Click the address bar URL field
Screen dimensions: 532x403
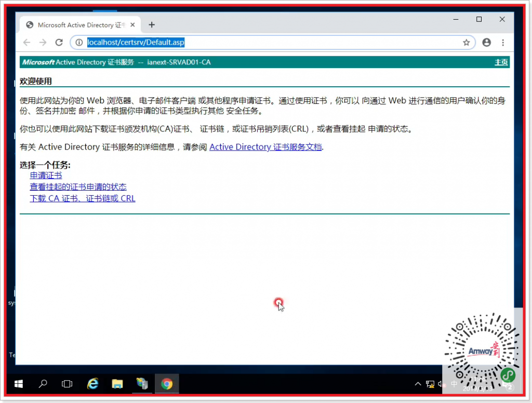(x=260, y=43)
